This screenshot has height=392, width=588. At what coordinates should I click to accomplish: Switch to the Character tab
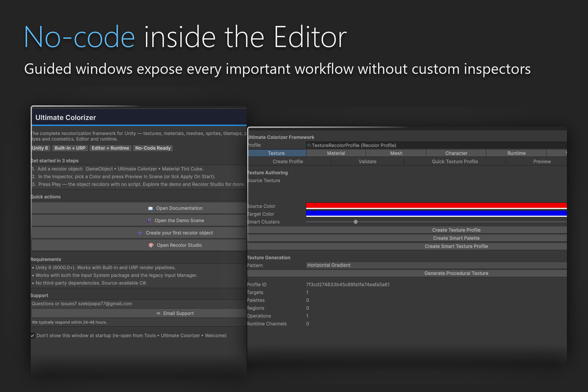(456, 153)
